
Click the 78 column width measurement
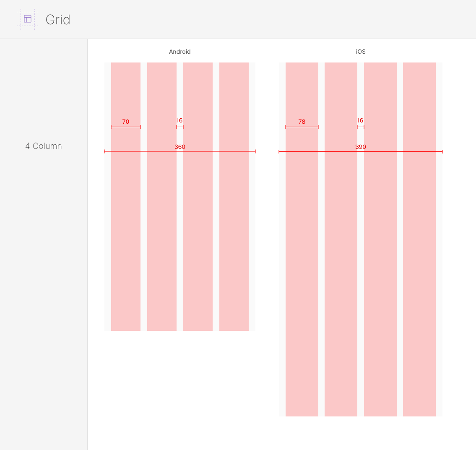pyautogui.click(x=302, y=122)
